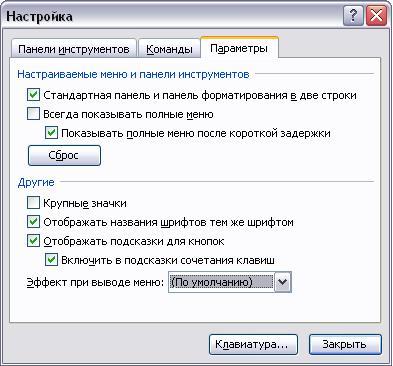393x366 pixels.
Task: Click the Help question mark icon
Action: pyautogui.click(x=353, y=16)
